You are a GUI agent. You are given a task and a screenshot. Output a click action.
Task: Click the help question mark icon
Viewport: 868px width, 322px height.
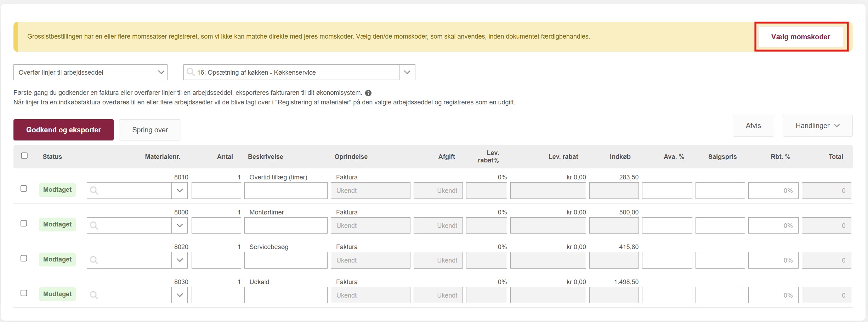click(368, 93)
